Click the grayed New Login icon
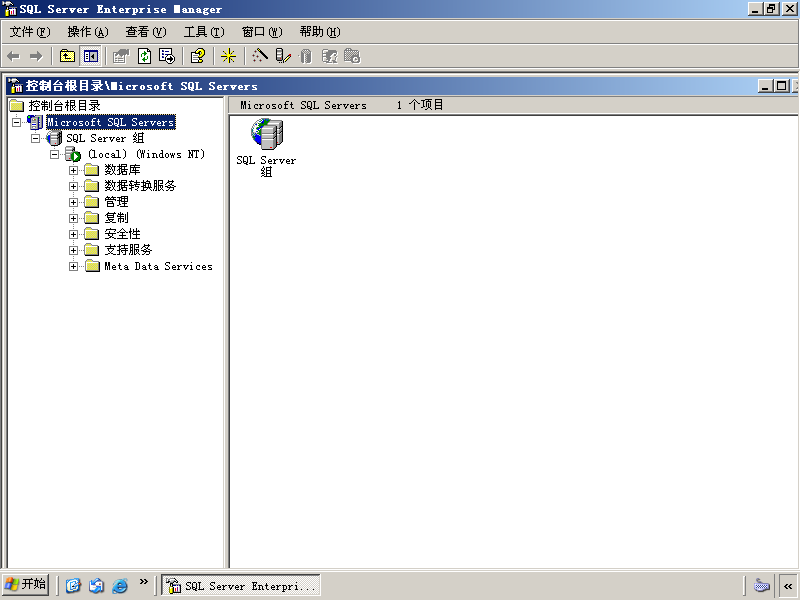 pyautogui.click(x=329, y=56)
